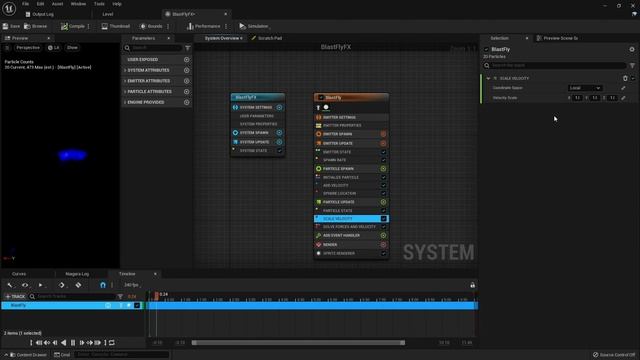Expand Emitter Attributes category
This screenshot has height=360, width=640.
pos(125,81)
